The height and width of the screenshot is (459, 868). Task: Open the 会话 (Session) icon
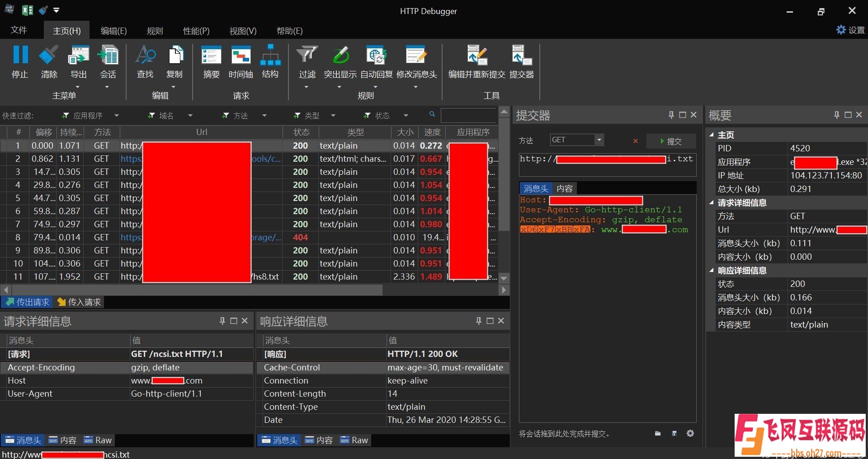108,55
